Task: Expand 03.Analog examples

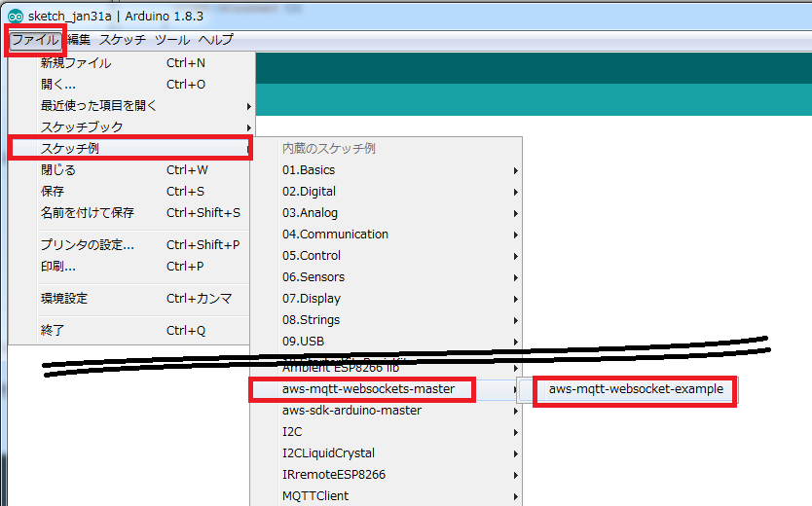Action: [x=386, y=213]
